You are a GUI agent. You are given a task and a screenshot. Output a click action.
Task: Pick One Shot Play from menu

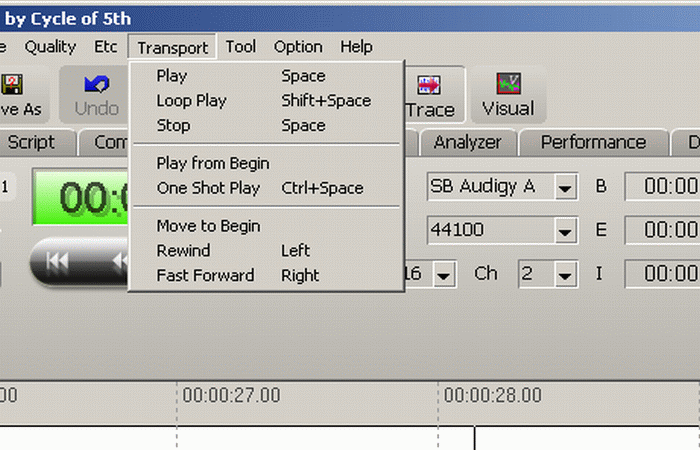tap(208, 188)
